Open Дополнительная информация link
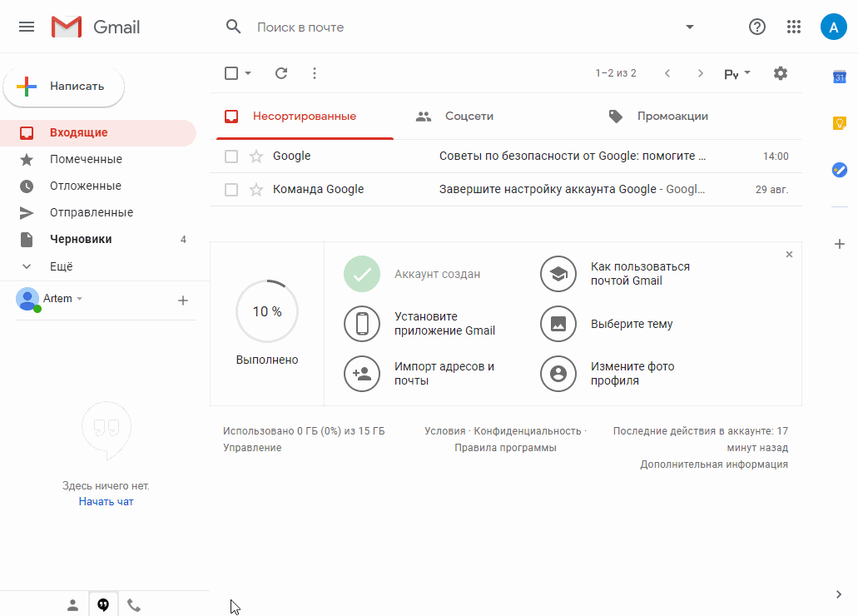 point(714,464)
